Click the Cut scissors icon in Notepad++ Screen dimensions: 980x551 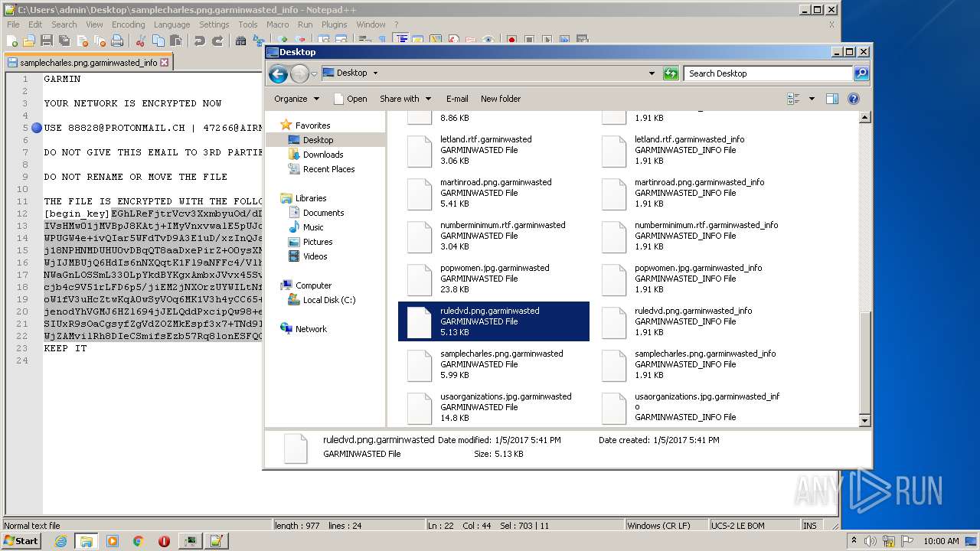click(140, 41)
